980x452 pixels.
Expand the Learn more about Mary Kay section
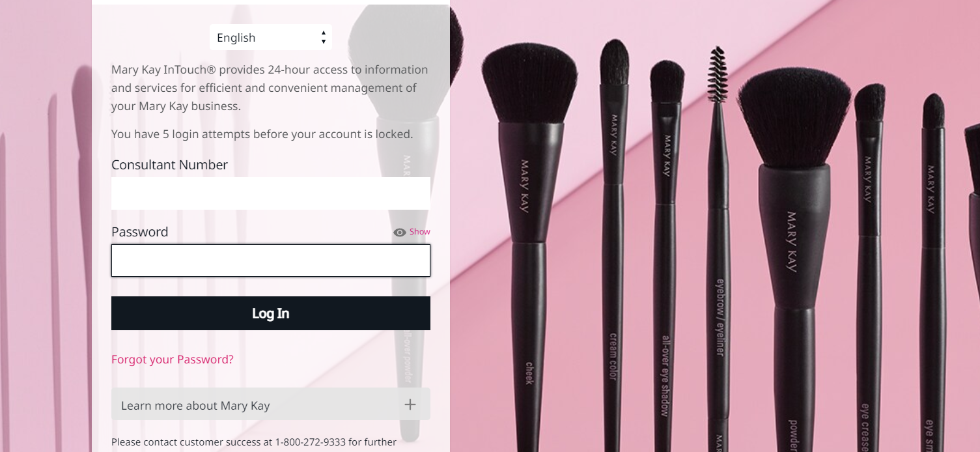[271, 404]
